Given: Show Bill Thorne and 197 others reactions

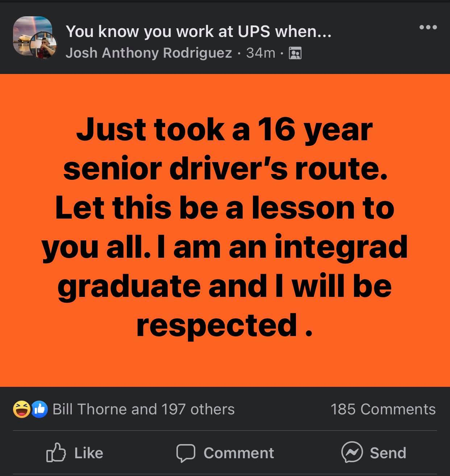Looking at the screenshot, I should (143, 409).
